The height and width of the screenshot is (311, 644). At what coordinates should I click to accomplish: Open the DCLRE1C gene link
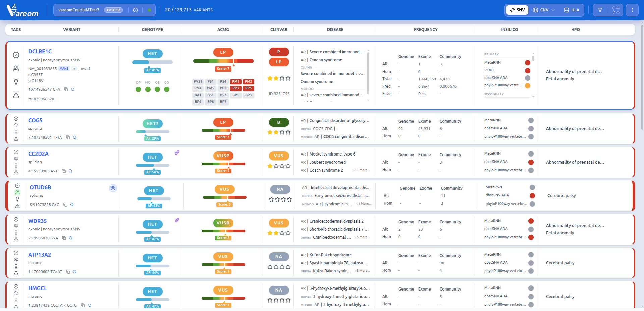(x=40, y=51)
